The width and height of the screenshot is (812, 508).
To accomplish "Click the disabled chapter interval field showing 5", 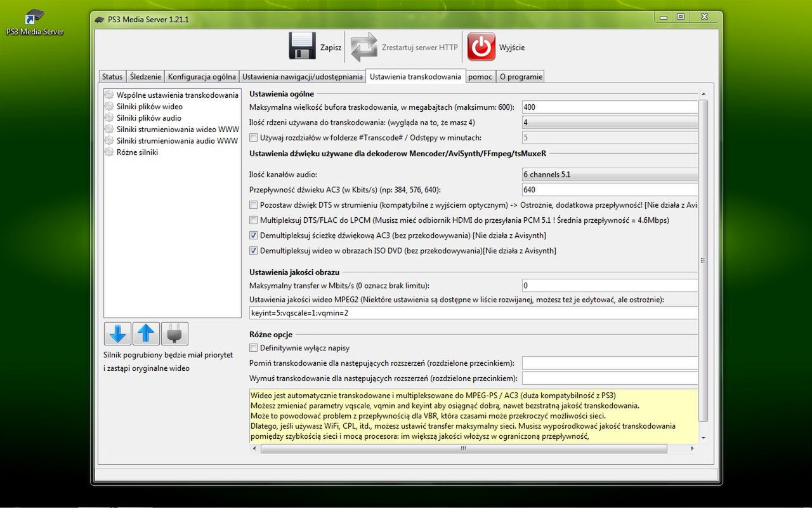I will 610,138.
